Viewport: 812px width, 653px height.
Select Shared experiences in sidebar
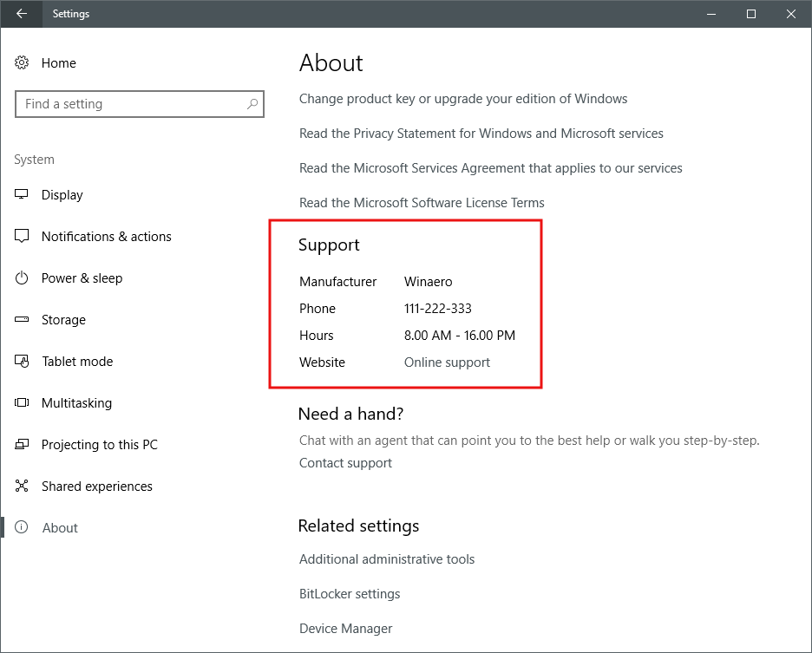96,486
